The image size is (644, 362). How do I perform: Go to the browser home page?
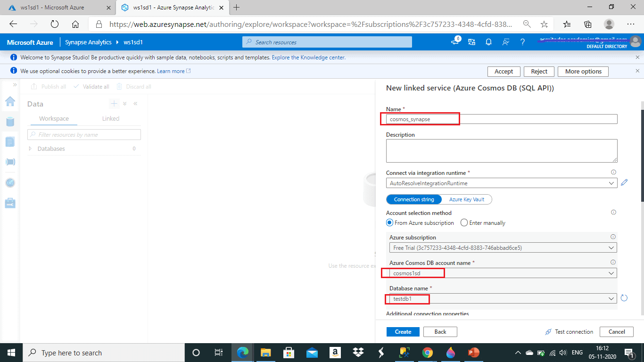[x=75, y=24]
